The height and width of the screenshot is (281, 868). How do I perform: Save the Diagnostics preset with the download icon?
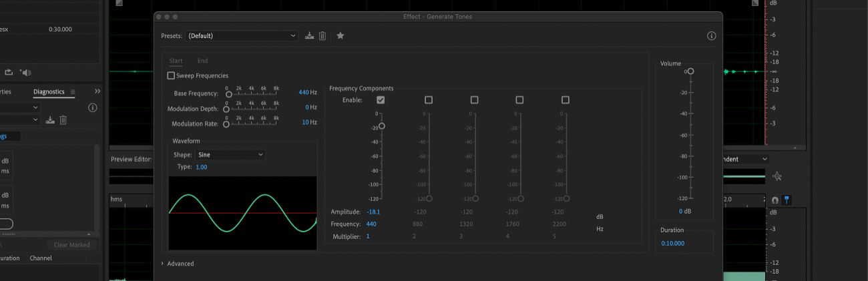(x=50, y=120)
